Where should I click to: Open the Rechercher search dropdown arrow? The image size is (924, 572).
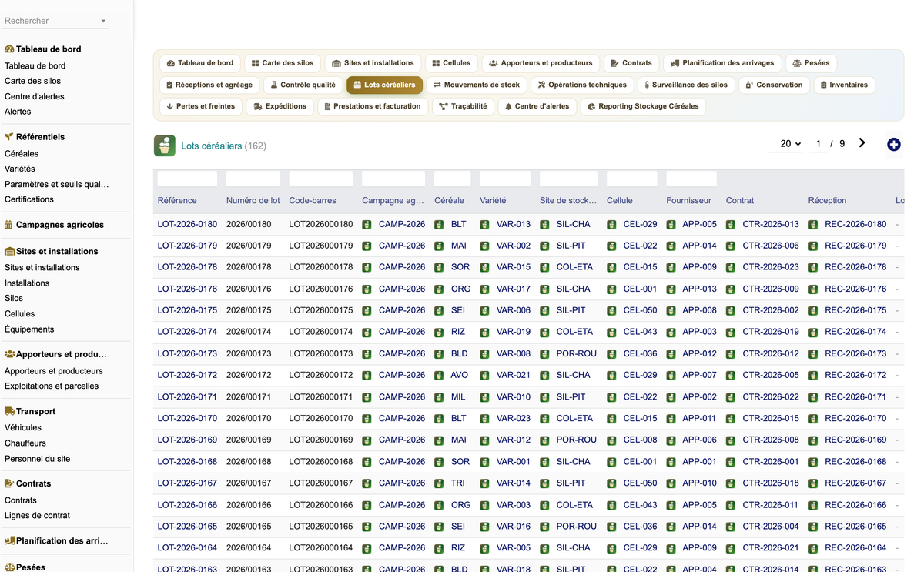[103, 22]
